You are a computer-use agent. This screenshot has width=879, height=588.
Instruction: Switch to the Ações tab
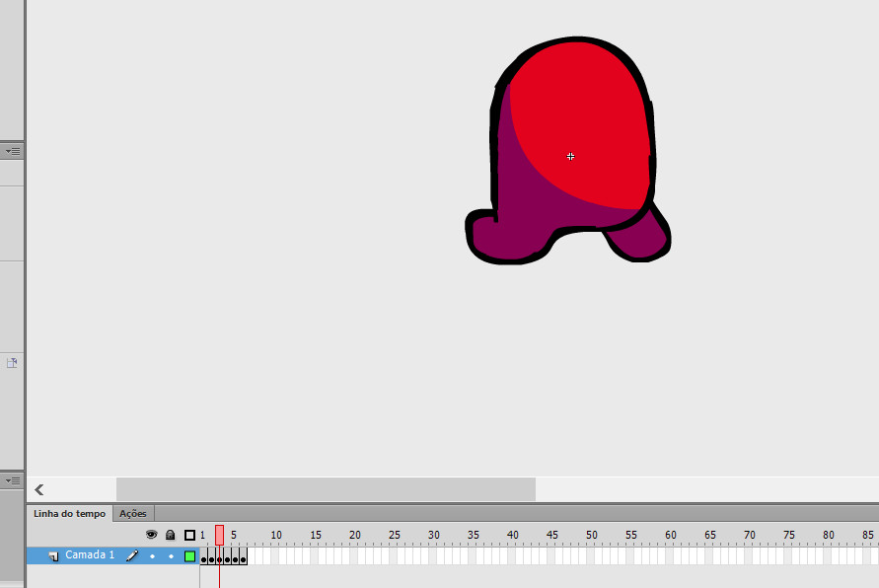pyautogui.click(x=132, y=513)
